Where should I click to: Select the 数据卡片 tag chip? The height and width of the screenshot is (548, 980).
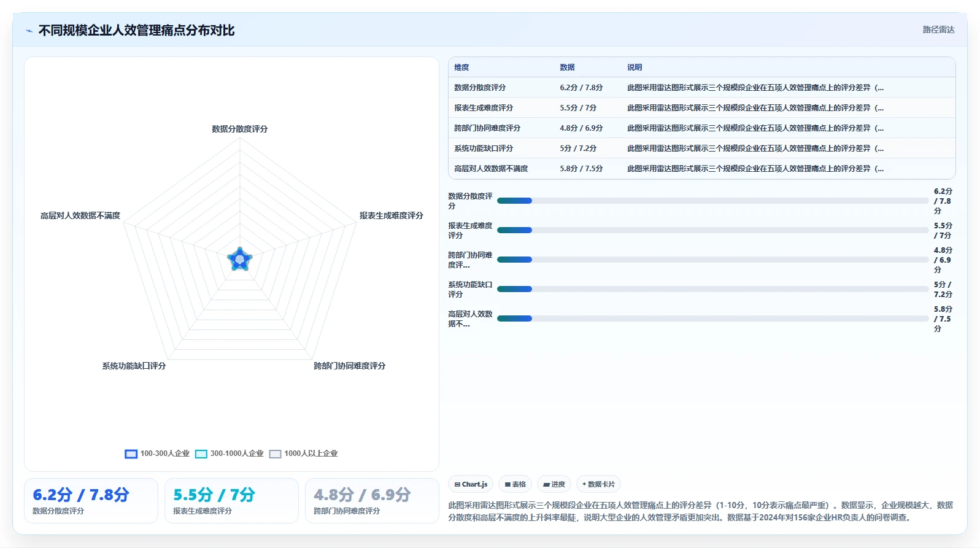pyautogui.click(x=598, y=484)
